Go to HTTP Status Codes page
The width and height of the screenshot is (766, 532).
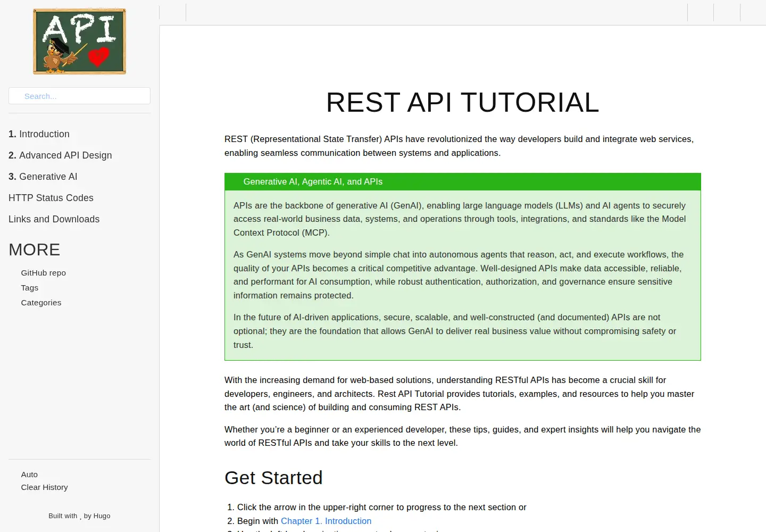51,198
